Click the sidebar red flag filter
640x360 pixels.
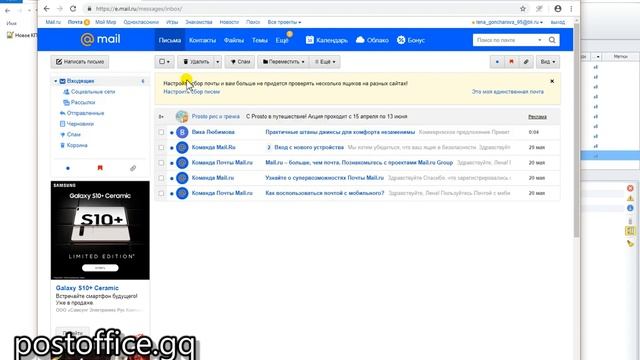(100, 168)
